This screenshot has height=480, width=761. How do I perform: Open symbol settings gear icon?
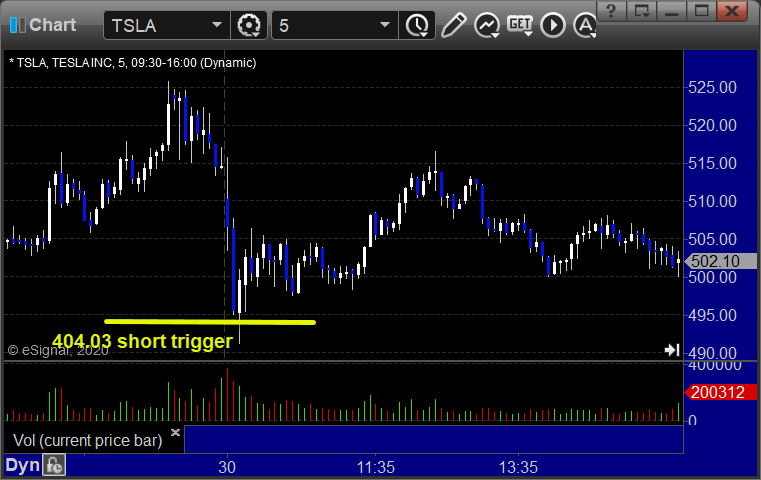click(248, 25)
